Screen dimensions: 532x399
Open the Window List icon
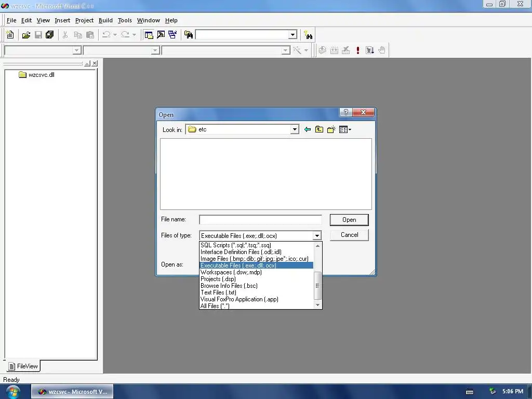172,35
